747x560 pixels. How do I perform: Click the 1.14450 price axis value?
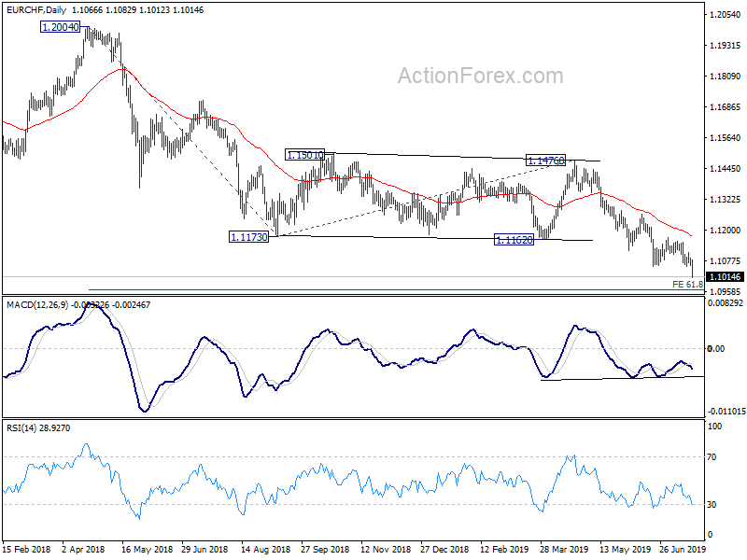pos(726,169)
